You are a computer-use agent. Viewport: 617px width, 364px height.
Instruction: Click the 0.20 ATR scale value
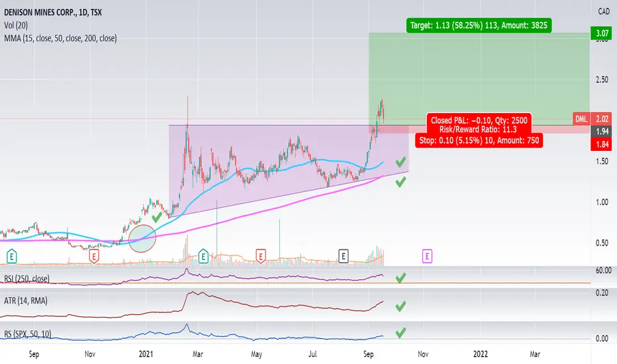602,293
